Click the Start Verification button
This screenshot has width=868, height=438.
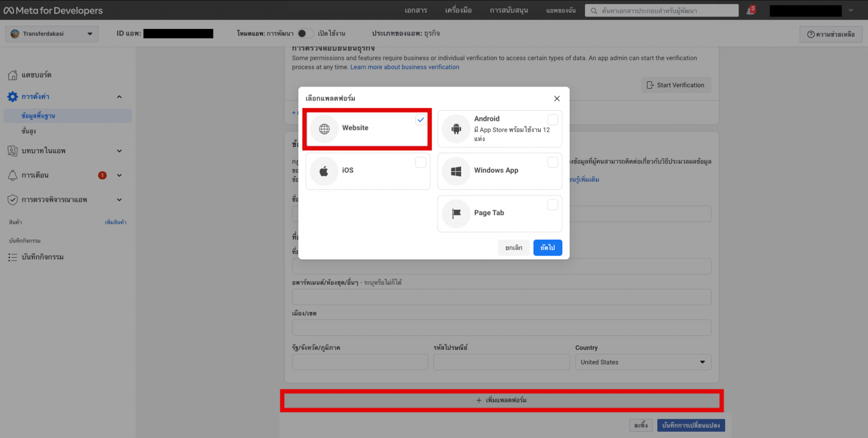[676, 85]
